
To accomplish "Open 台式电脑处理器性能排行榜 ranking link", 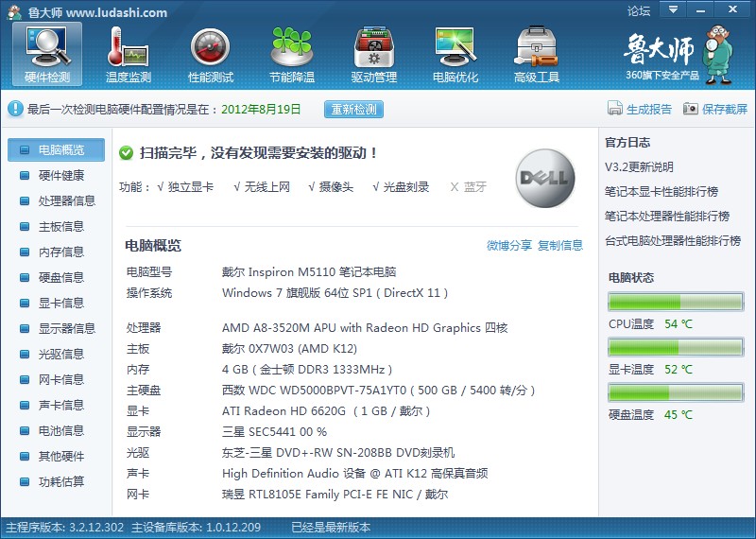I will pyautogui.click(x=673, y=241).
